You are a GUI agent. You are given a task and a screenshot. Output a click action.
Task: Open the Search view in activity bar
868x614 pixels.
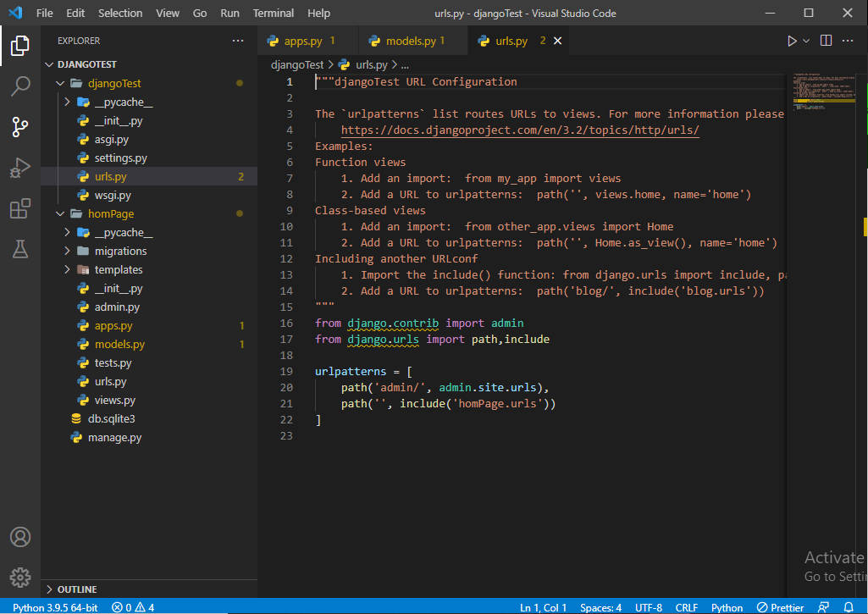(x=20, y=86)
